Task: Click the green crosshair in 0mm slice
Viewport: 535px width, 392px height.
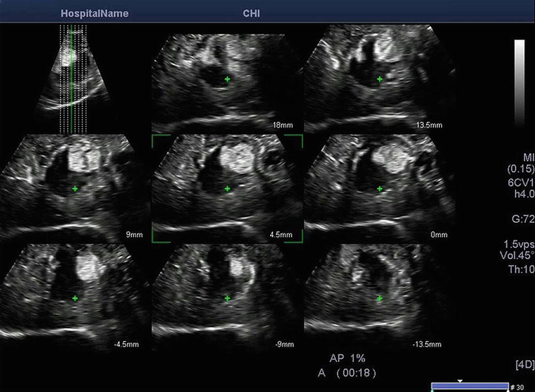Action: tap(380, 189)
